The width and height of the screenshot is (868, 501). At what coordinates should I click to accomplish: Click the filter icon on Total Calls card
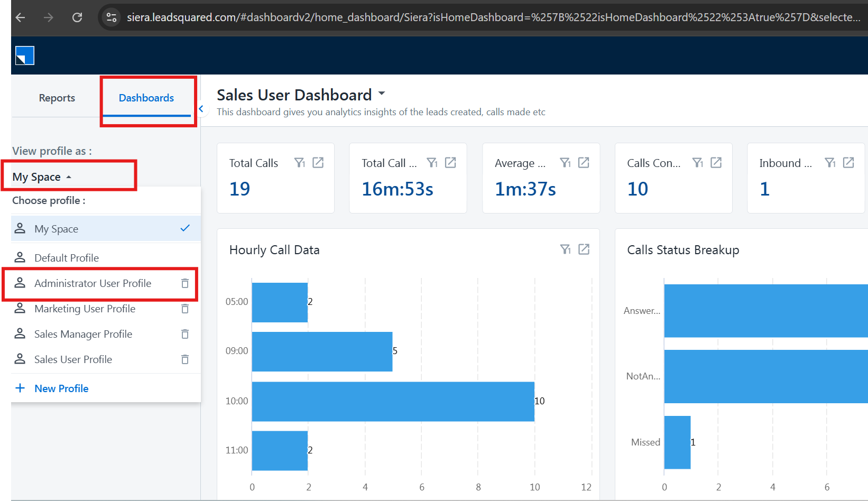tap(300, 163)
